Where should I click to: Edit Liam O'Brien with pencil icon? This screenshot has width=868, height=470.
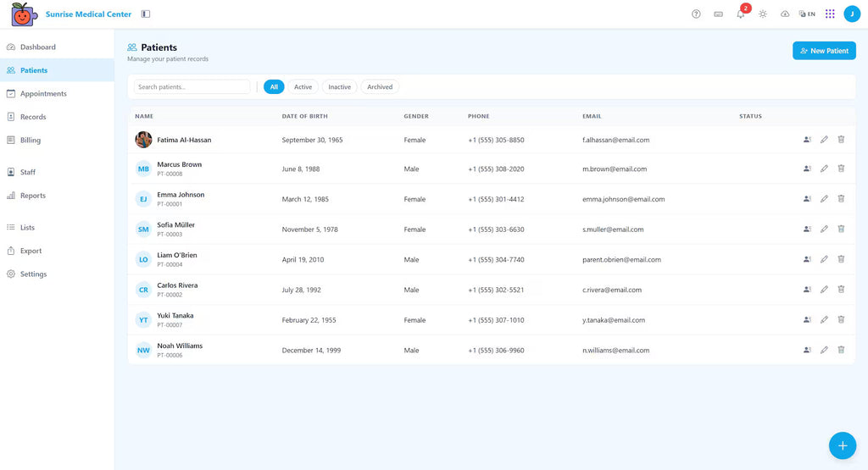(824, 259)
